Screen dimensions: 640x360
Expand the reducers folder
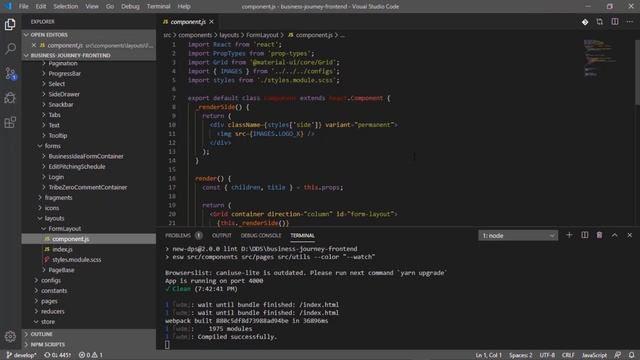(52, 311)
